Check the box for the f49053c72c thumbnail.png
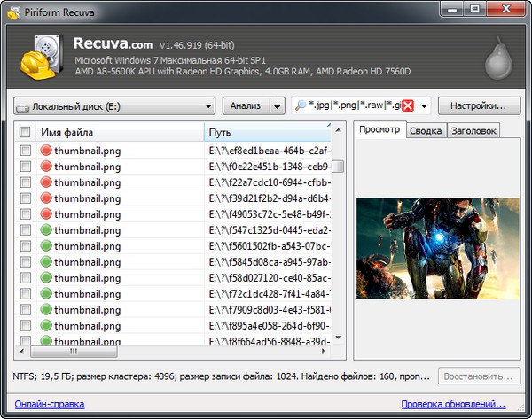This screenshot has height=419, width=532. click(x=26, y=213)
